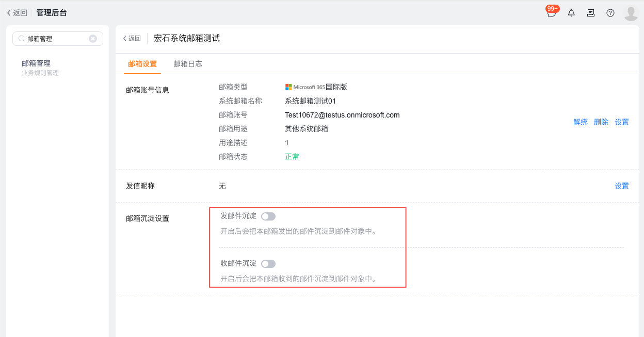Open the messages icon with 99+ badge
The height and width of the screenshot is (337, 644).
[552, 13]
